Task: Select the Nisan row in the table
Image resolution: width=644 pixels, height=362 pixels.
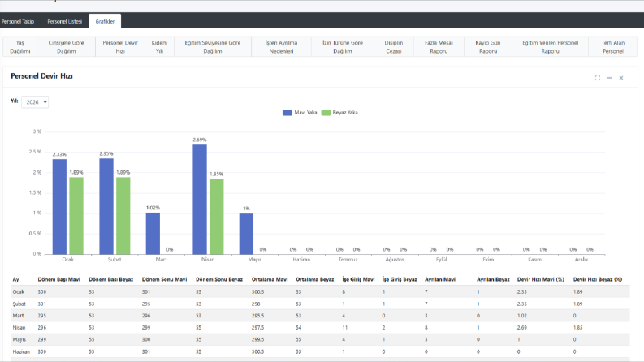Action: (320, 328)
